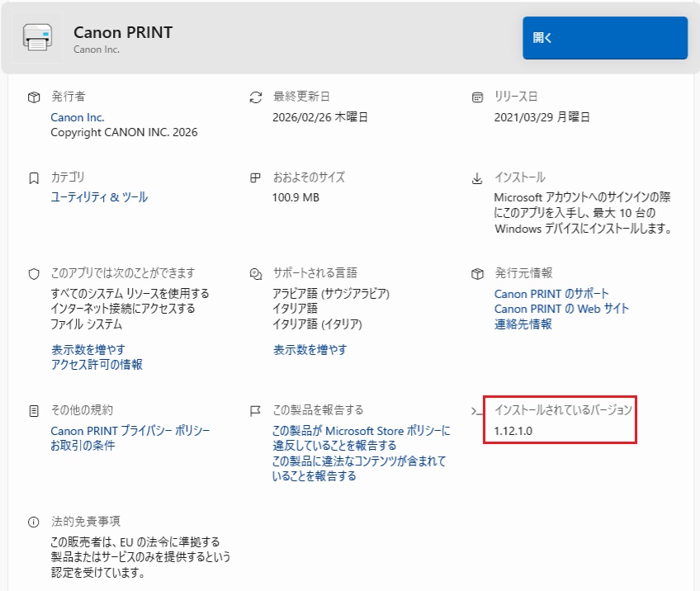Click the 発行元情報 box icon

(477, 274)
